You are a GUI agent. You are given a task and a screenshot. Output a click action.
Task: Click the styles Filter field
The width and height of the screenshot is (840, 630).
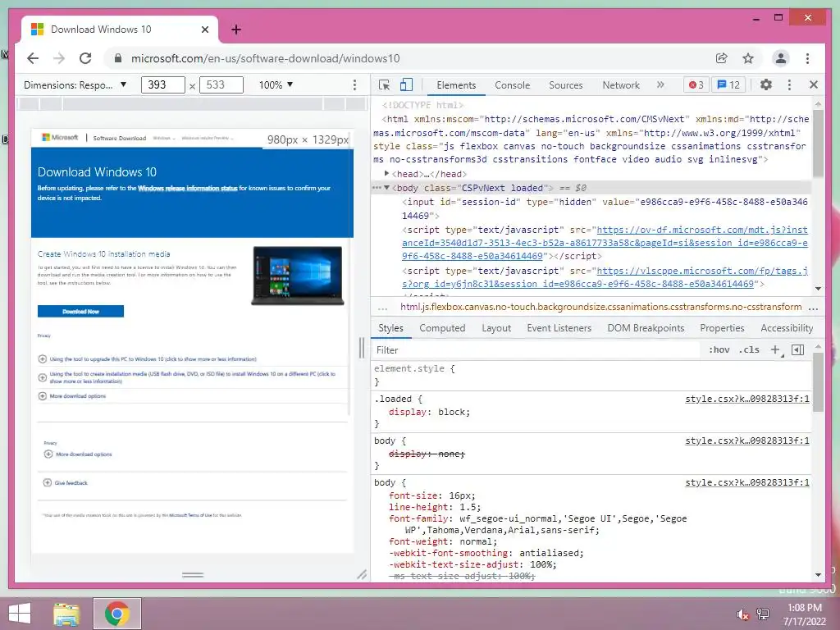(536, 349)
